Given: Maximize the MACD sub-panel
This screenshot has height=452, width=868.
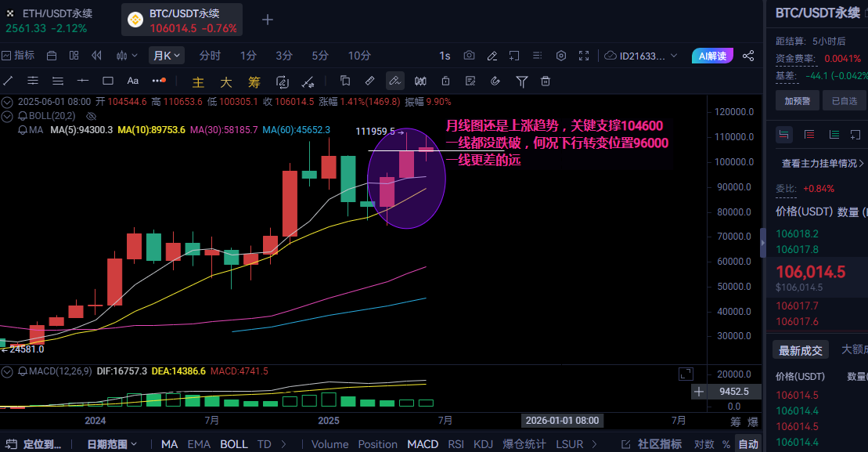Looking at the screenshot, I should click(686, 374).
